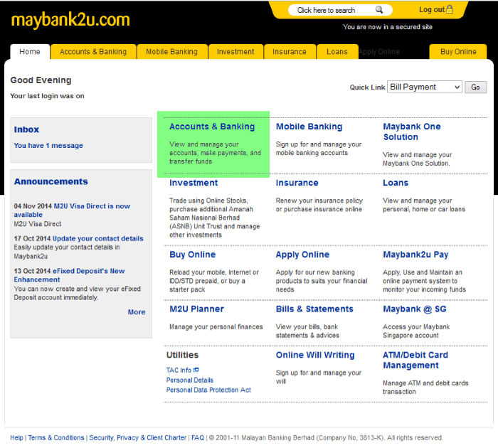Open the Maybank2u Pay link
The image size is (498, 448).
pos(415,255)
